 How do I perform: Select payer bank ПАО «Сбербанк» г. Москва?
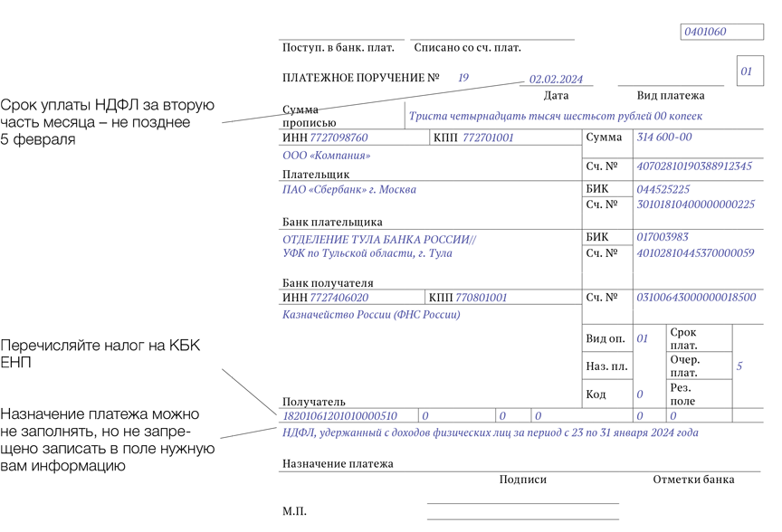pos(349,190)
